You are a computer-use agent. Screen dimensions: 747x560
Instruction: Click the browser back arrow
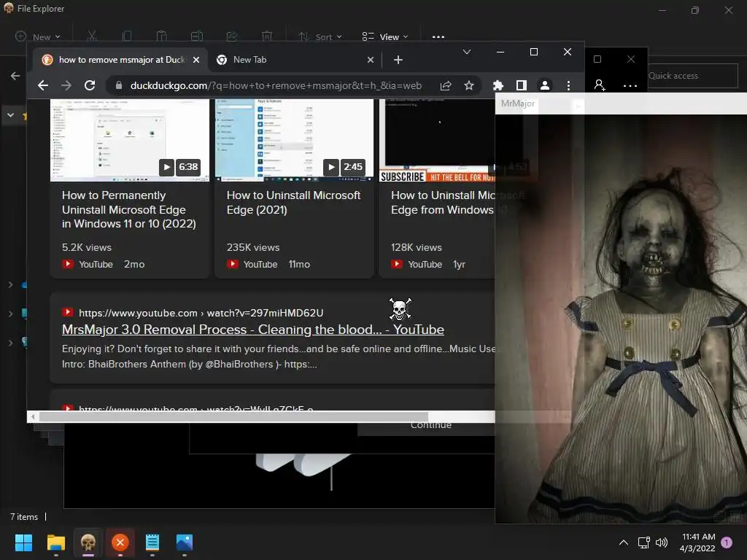43,85
